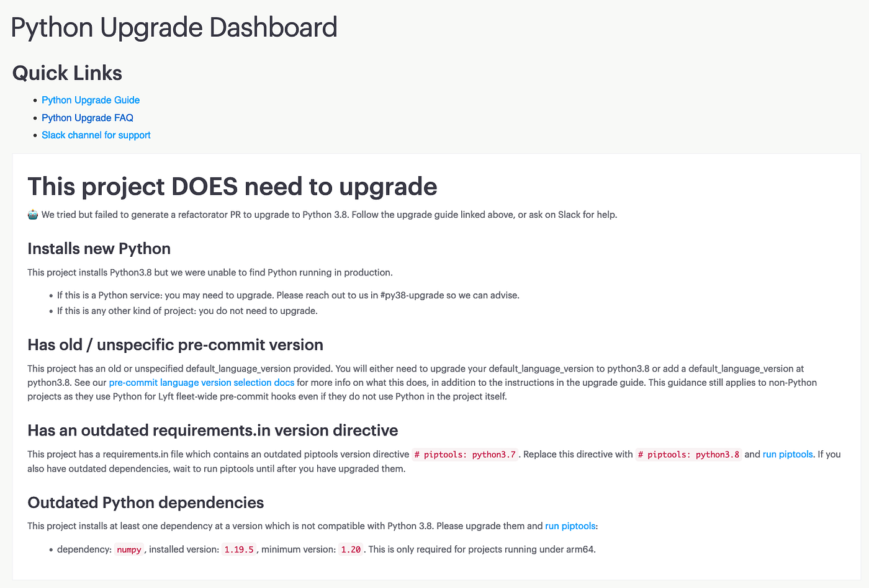Click the Outdated Python dependencies heading
Screen dimensions: 869x588
pyautogui.click(x=145, y=502)
